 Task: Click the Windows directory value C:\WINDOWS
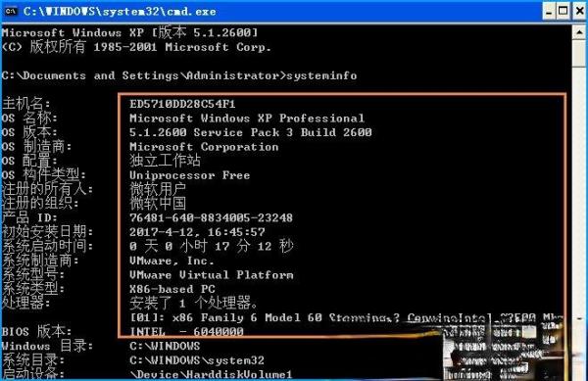(165, 346)
